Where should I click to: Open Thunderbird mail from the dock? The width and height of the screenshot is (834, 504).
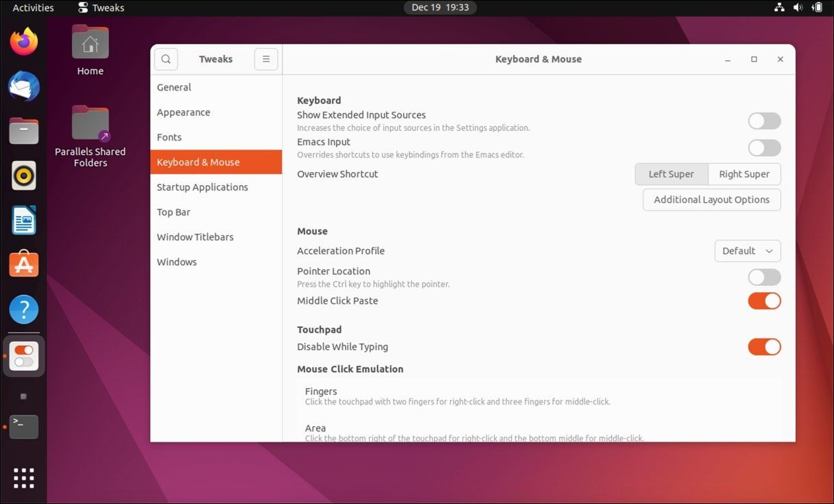click(x=24, y=87)
